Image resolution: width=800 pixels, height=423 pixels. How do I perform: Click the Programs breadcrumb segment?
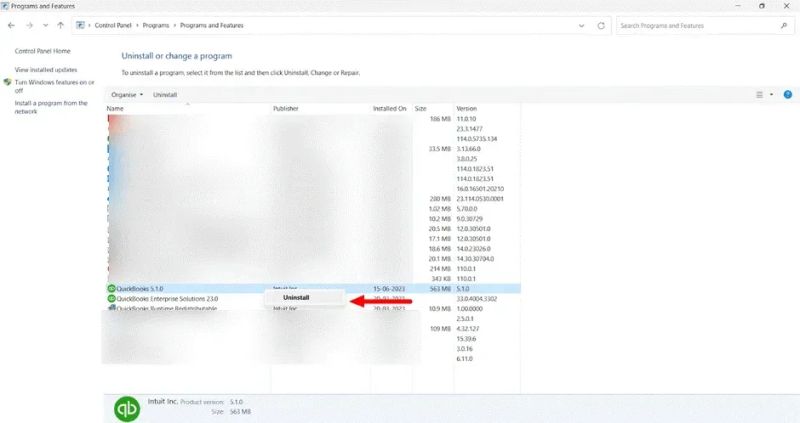tap(156, 26)
